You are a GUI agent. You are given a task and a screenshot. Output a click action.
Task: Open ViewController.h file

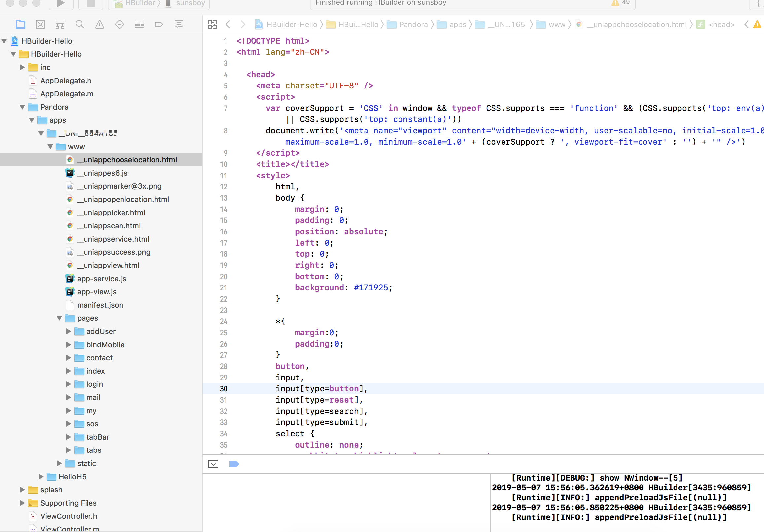pyautogui.click(x=69, y=516)
